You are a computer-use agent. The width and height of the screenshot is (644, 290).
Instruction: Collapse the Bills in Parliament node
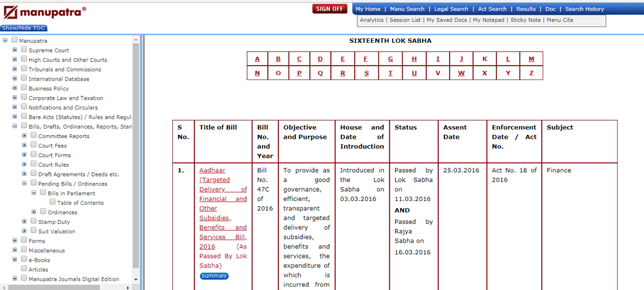pyautogui.click(x=34, y=192)
